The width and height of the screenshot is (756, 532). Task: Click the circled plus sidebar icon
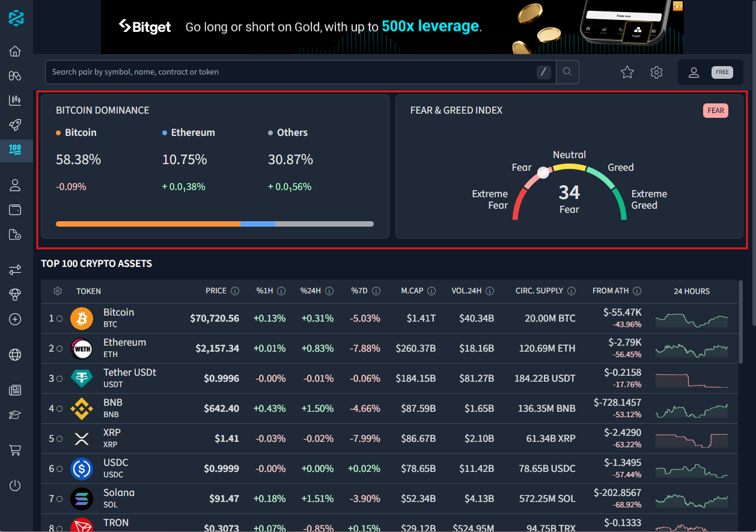[16, 319]
